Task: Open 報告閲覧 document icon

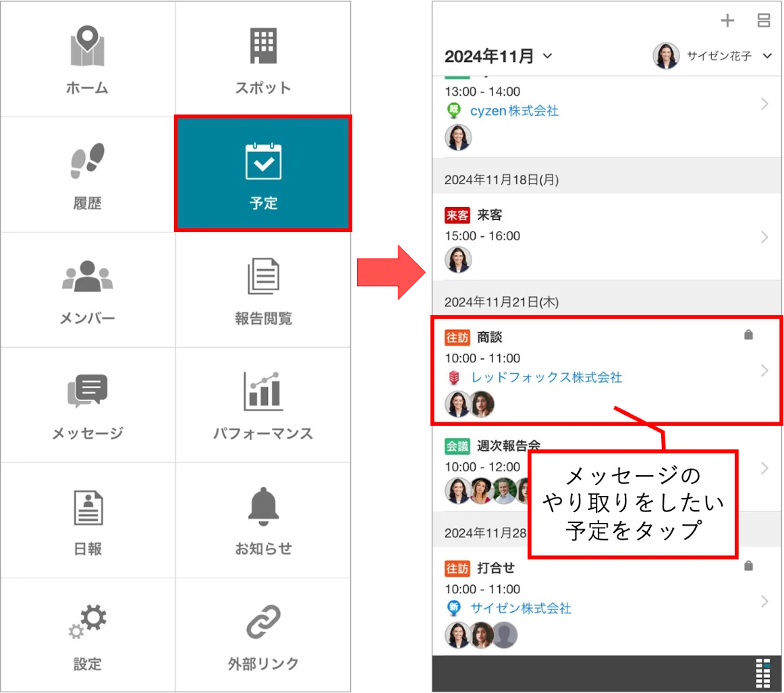Action: click(x=264, y=276)
